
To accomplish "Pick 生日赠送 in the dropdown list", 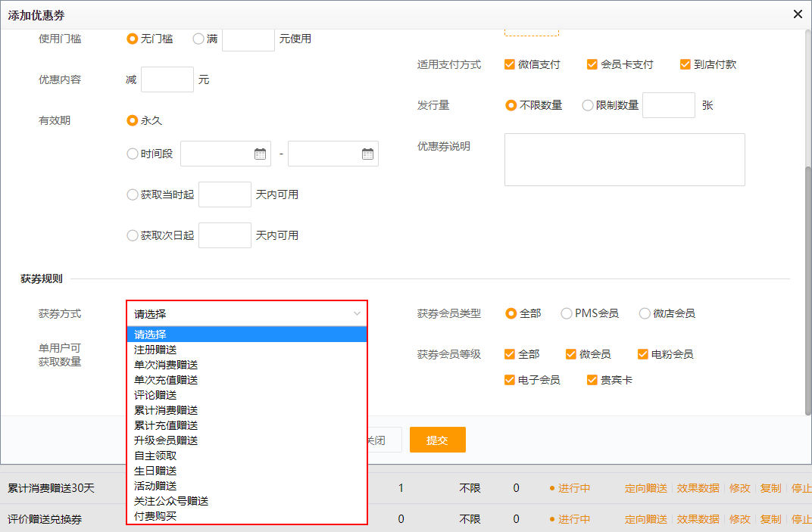I will pyautogui.click(x=155, y=471).
